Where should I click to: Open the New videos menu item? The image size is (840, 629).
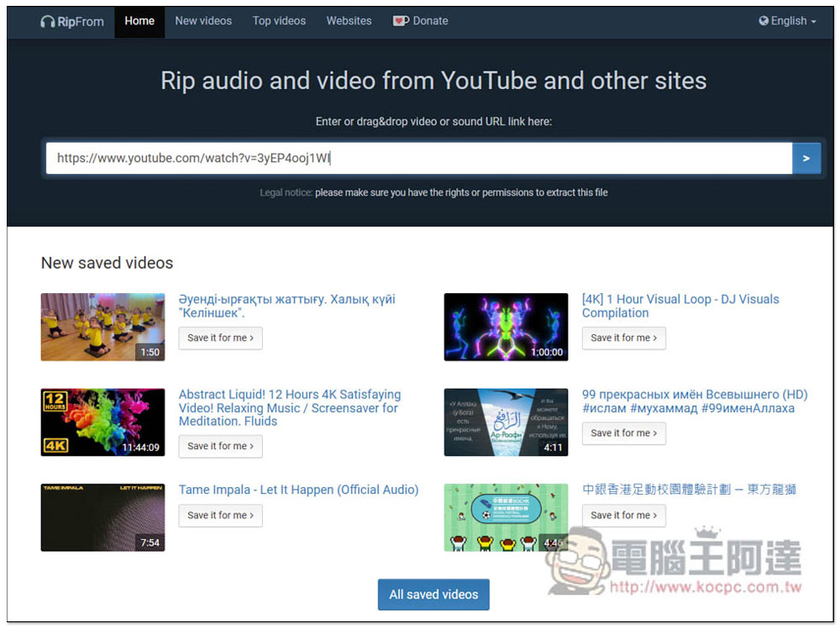click(x=203, y=21)
